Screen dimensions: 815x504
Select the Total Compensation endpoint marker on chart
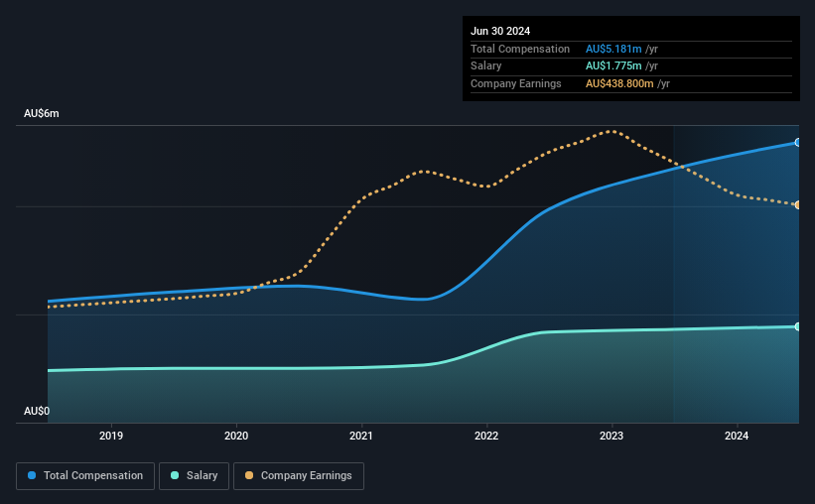798,142
